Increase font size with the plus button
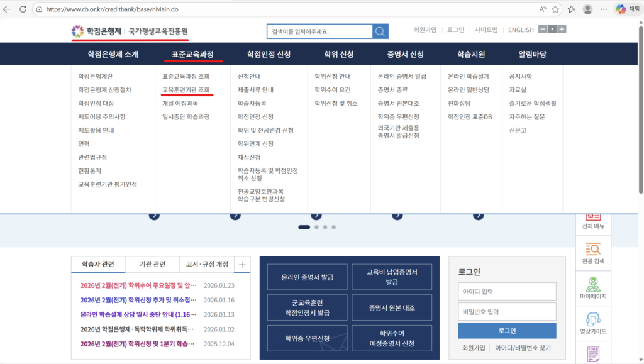 [560, 30]
